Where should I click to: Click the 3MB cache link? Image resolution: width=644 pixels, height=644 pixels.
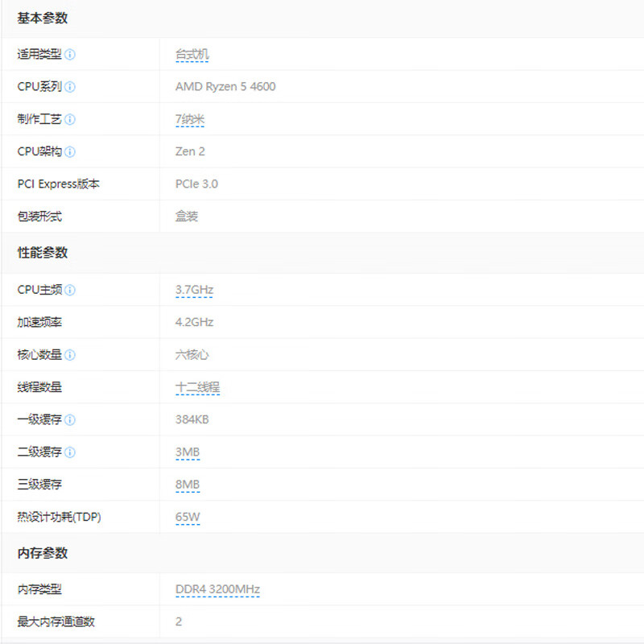[x=188, y=452]
